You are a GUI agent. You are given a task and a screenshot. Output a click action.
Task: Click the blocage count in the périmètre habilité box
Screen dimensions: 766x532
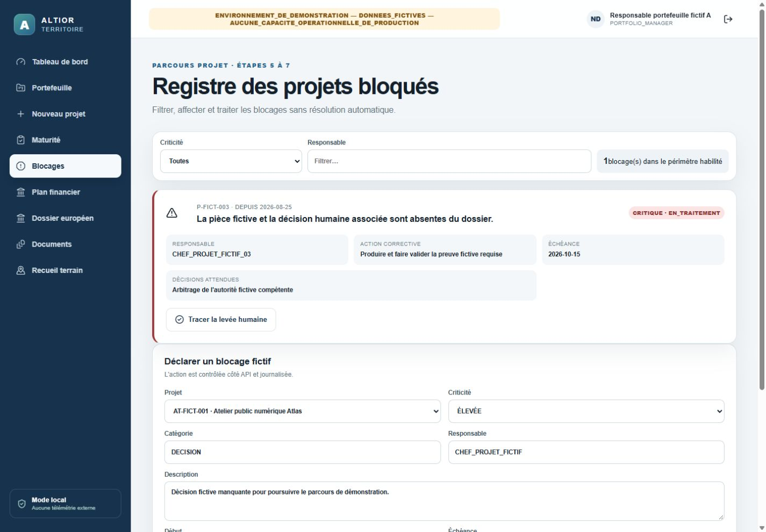pos(663,161)
